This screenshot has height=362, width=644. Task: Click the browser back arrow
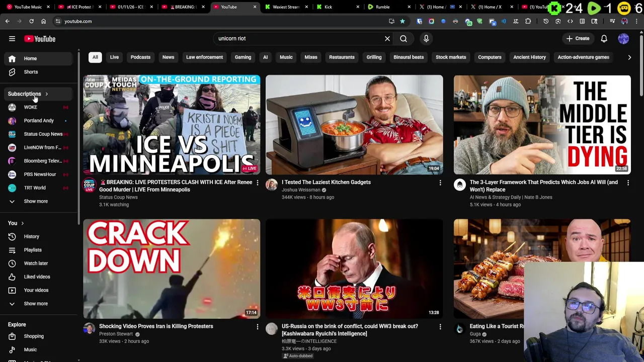point(8,21)
